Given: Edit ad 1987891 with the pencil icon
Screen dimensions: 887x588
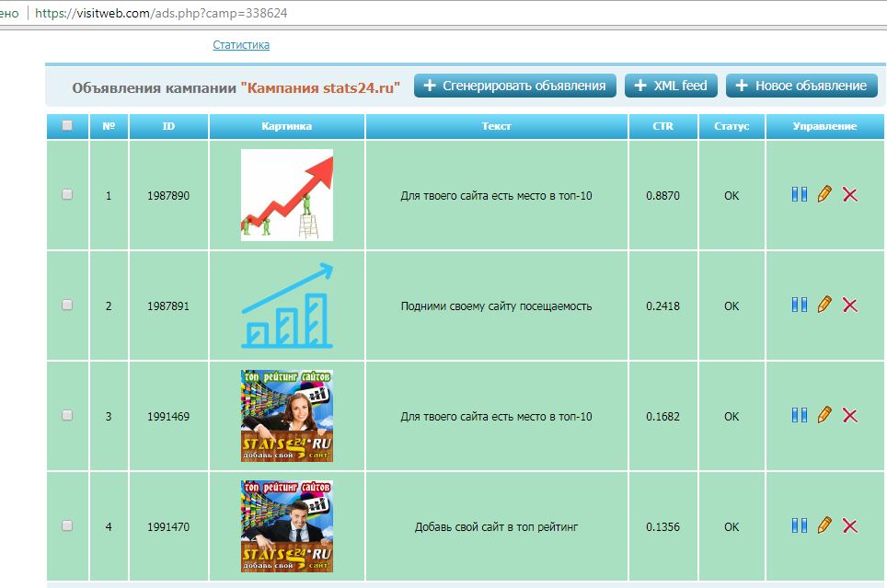Looking at the screenshot, I should pos(824,305).
